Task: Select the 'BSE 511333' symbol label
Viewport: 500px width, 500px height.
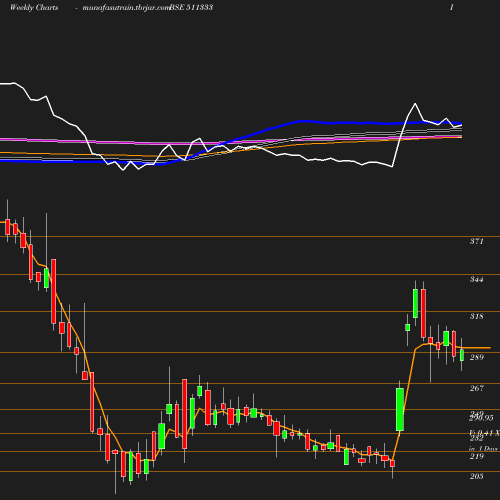Action: coord(191,7)
